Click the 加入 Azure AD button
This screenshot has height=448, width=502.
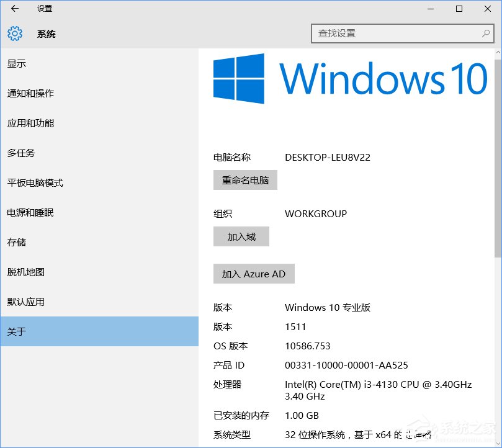click(x=253, y=274)
